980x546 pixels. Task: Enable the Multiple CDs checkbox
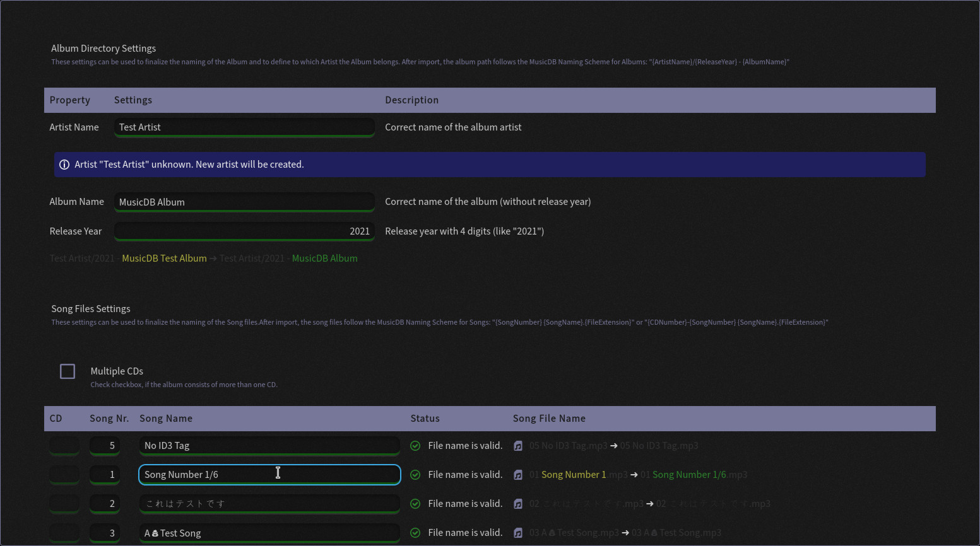pyautogui.click(x=68, y=371)
